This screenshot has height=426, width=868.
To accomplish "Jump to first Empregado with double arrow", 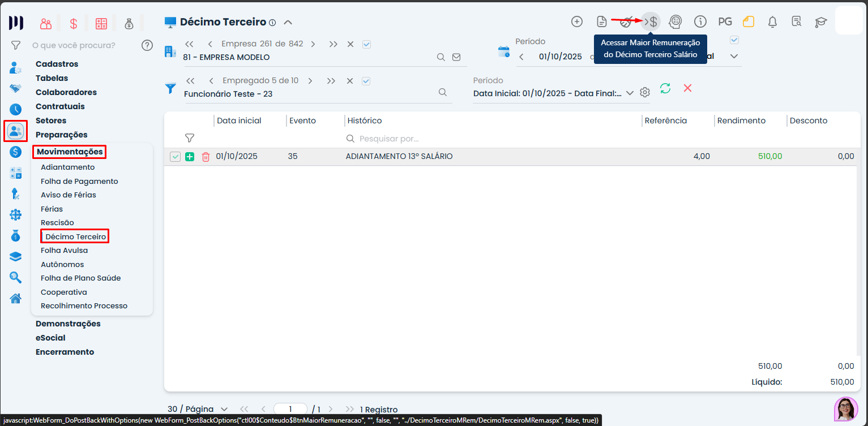I will [190, 81].
